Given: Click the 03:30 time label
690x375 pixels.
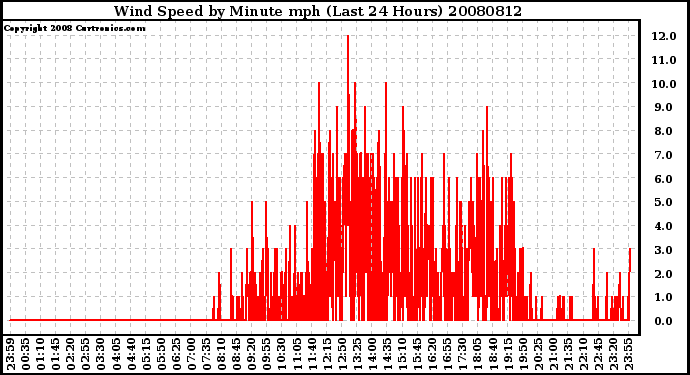Looking at the screenshot, I should point(101,355).
